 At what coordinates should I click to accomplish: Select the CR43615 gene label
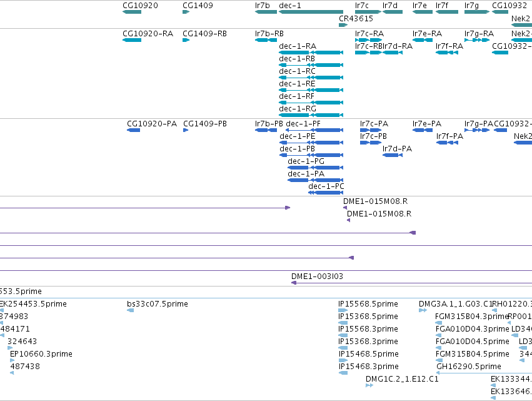(x=356, y=18)
